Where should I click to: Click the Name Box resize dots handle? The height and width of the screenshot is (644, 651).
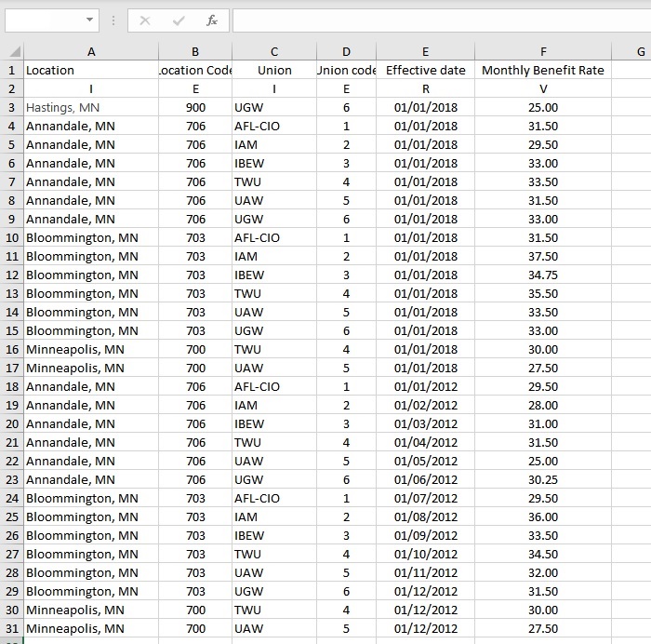click(x=113, y=20)
